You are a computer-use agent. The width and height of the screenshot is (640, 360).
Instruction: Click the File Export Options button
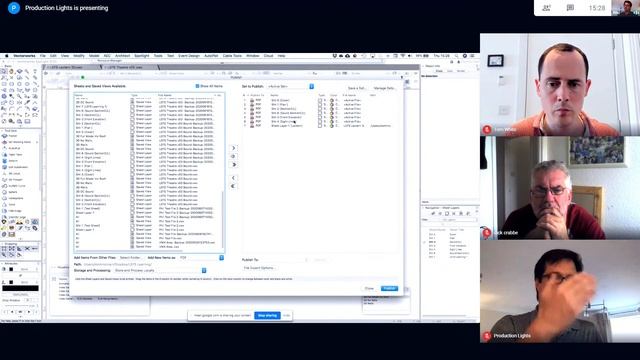pyautogui.click(x=259, y=268)
